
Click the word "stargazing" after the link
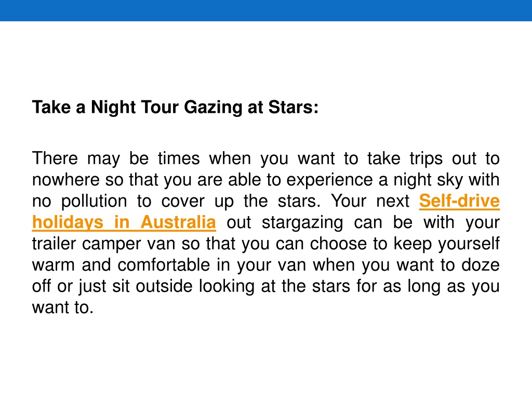302,222
